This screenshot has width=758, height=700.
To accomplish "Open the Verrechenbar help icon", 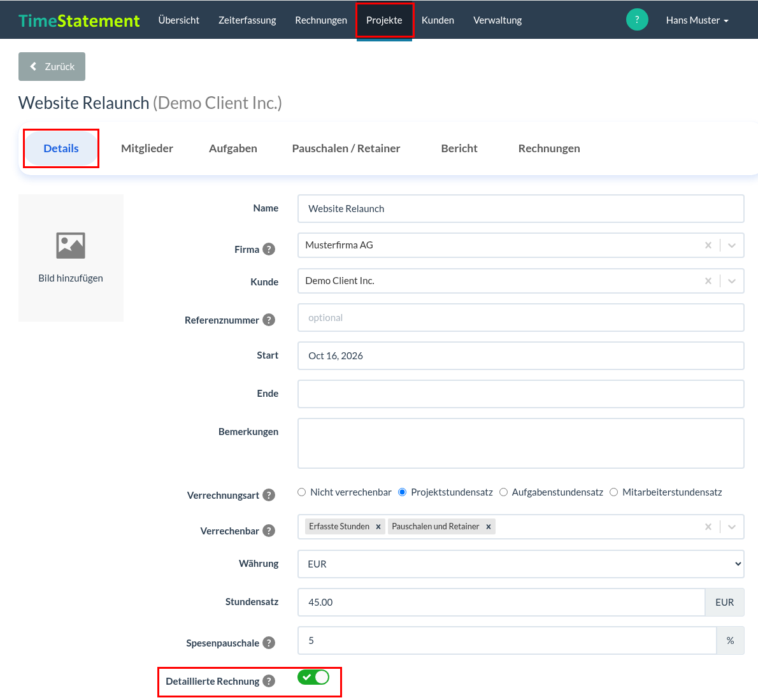I will [x=269, y=531].
